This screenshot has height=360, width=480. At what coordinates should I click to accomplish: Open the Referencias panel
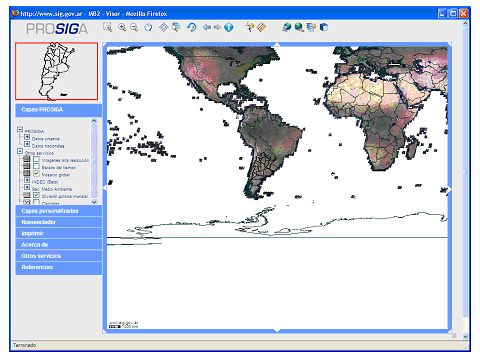tap(59, 268)
